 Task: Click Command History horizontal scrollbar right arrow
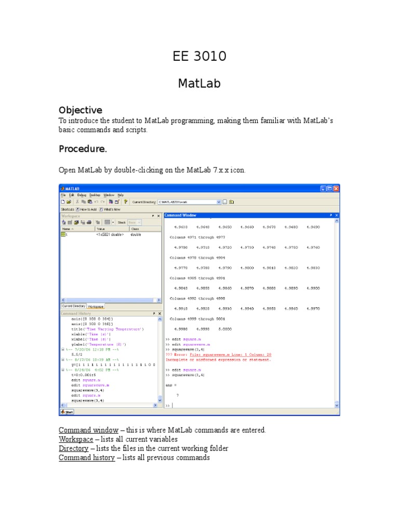pyautogui.click(x=155, y=405)
